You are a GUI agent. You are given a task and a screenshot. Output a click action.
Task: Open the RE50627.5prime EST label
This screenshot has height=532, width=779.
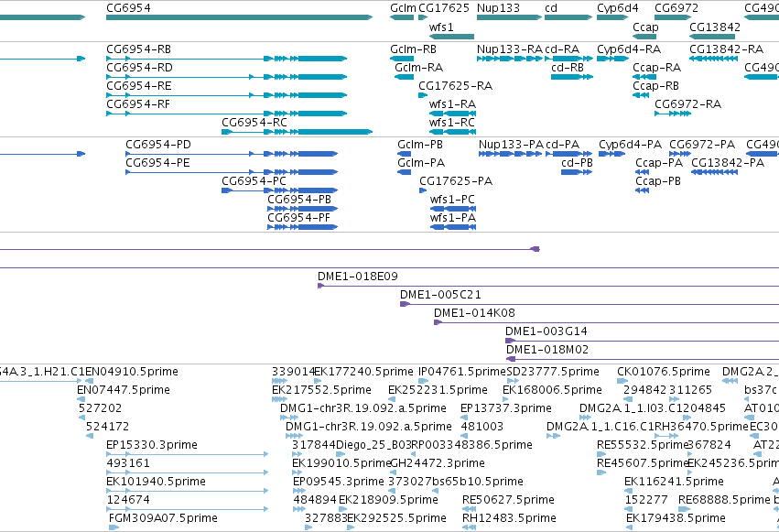[x=508, y=500]
